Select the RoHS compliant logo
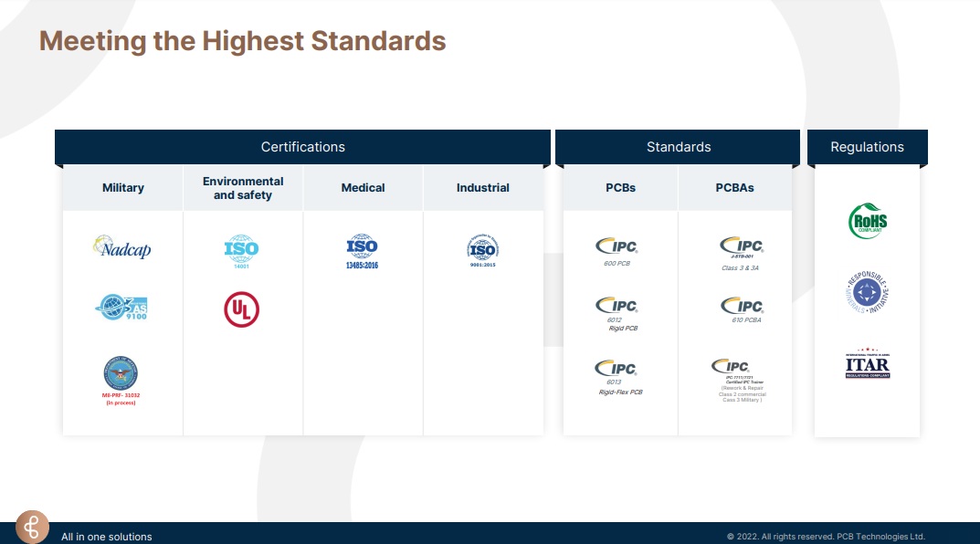 (x=867, y=223)
